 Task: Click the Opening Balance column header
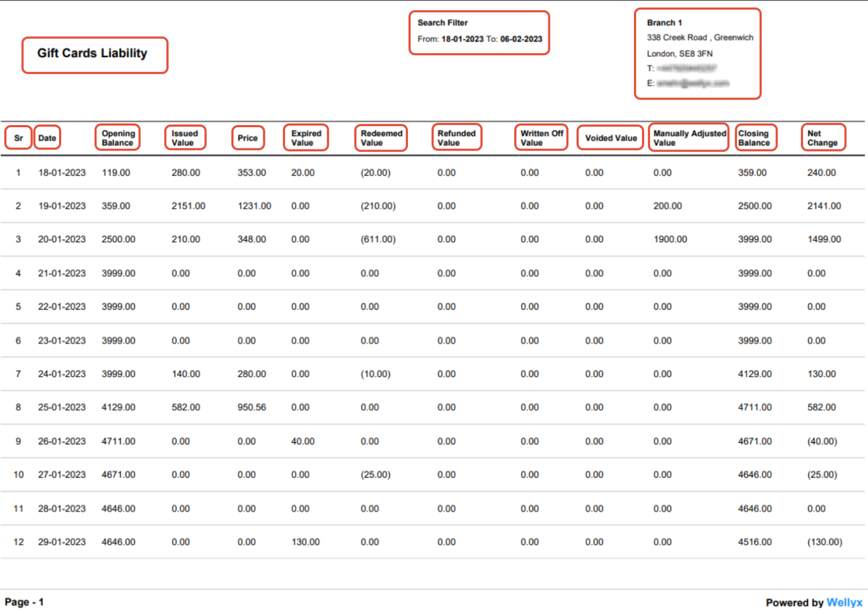click(118, 138)
